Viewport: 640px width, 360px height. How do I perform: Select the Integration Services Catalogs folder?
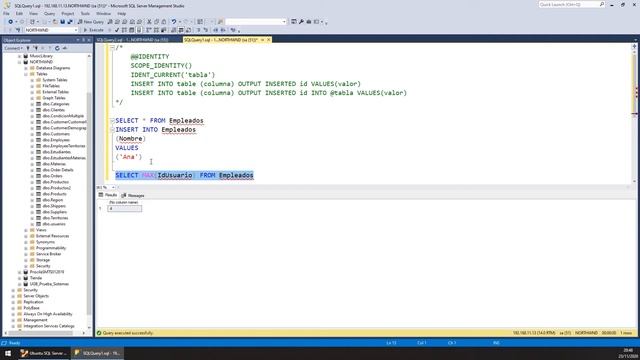(49, 326)
